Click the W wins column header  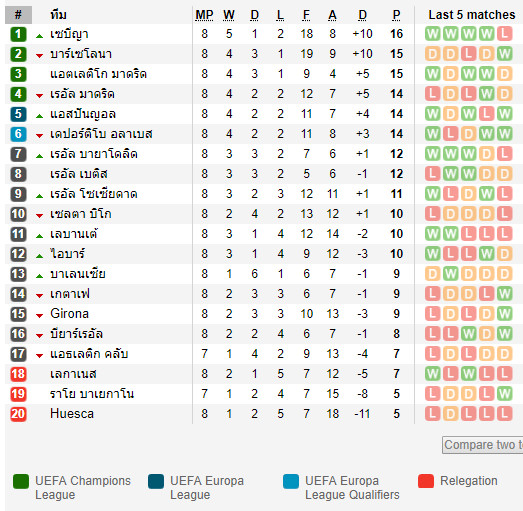click(229, 15)
